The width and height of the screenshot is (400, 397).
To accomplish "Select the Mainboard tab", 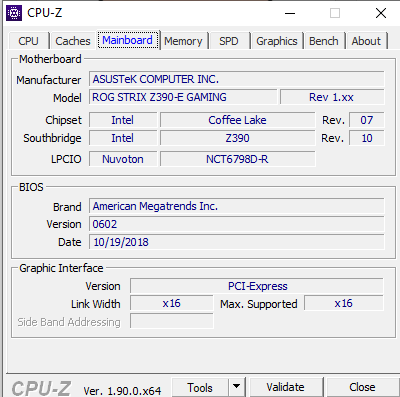I will point(128,40).
